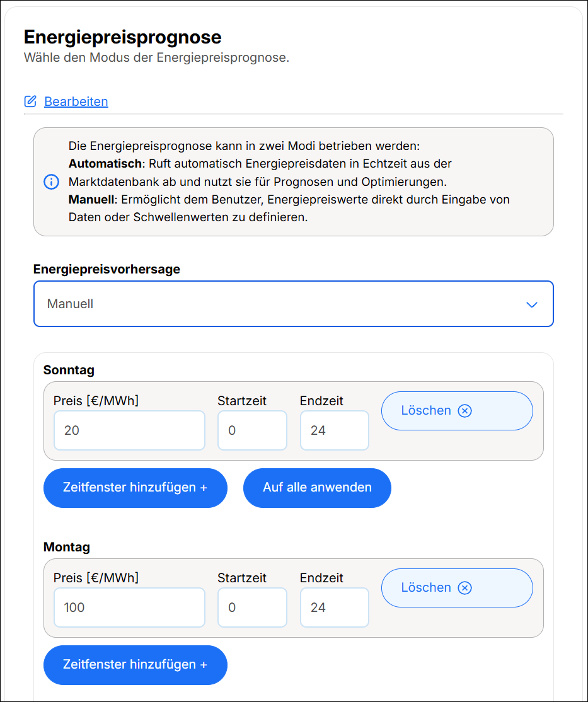Click the X icon in Montag's Löschen button
Image resolution: width=588 pixels, height=702 pixels.
pyautogui.click(x=464, y=588)
